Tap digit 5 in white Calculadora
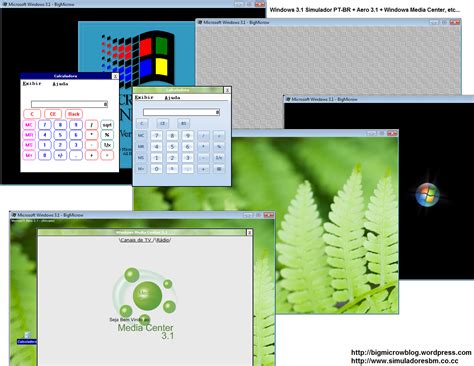The image size is (474, 366). pos(60,135)
